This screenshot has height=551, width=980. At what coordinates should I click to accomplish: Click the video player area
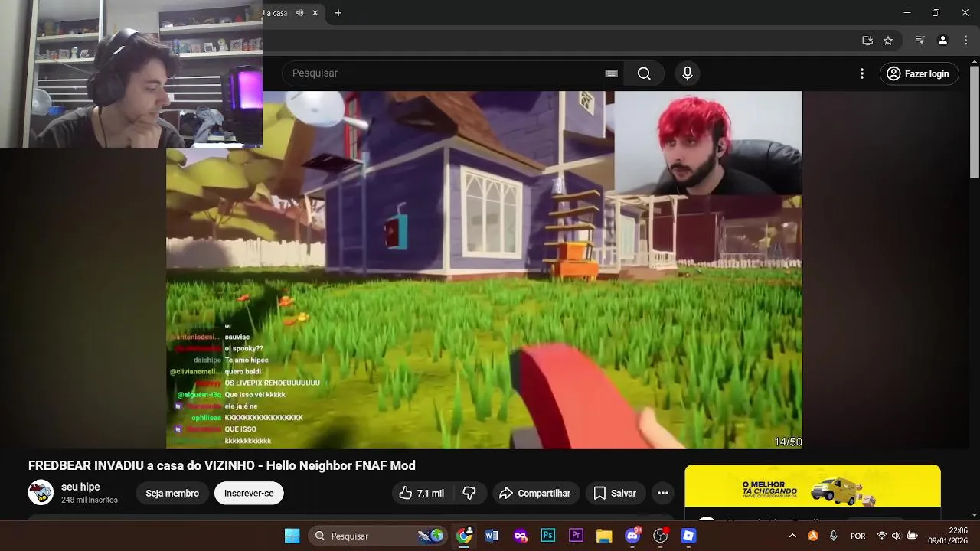(484, 270)
